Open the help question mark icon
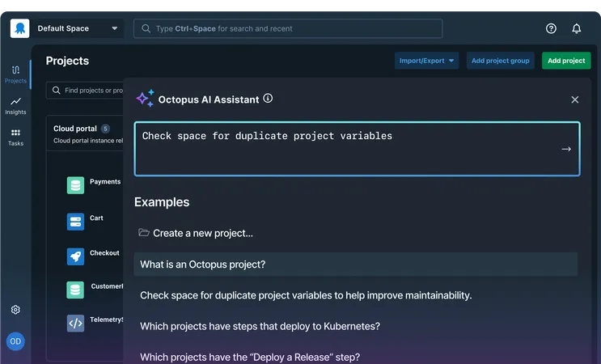Viewport: 601px width, 364px height. tap(552, 28)
